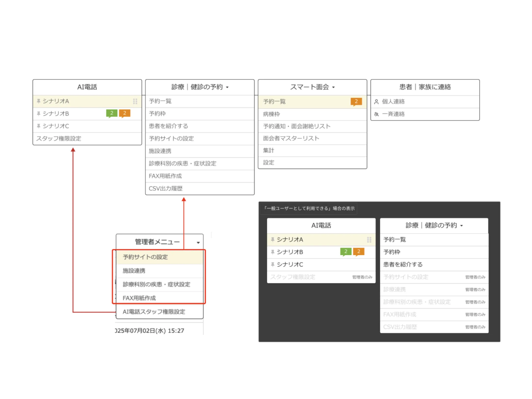
Task: Open 病棟枠 under スマート面会
Action: click(271, 114)
